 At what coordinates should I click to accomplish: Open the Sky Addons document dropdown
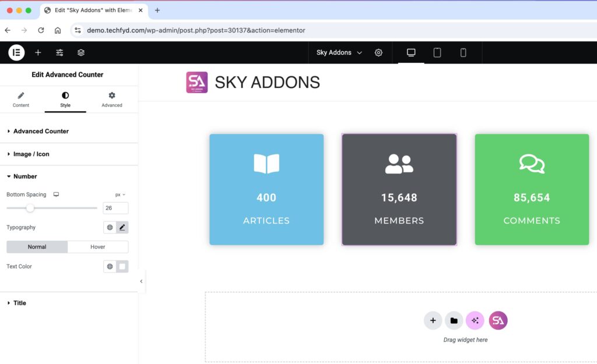tap(339, 52)
